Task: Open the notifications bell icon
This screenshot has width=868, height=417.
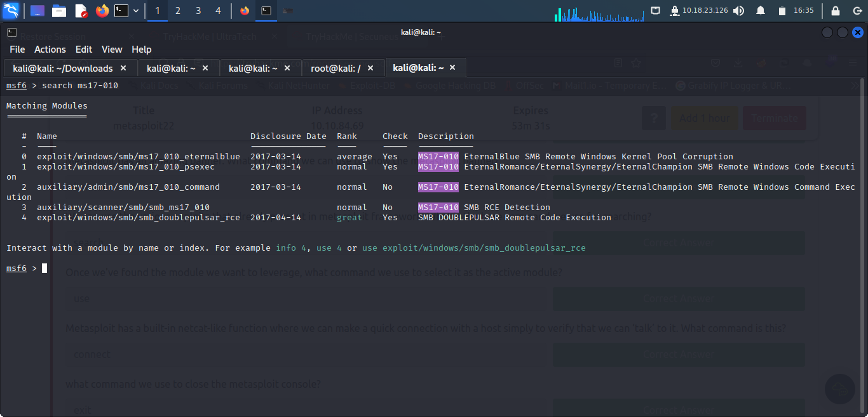Action: pos(761,11)
